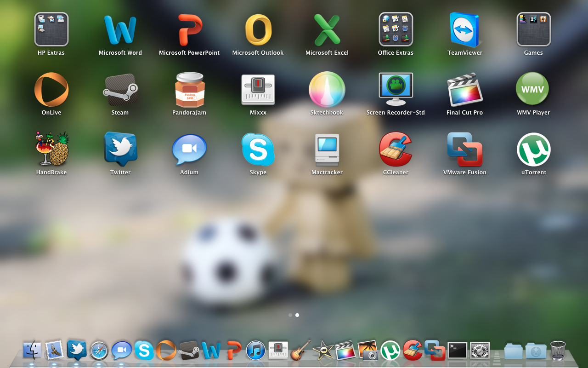Open the HP Extras folder in Launchpad

(x=51, y=29)
